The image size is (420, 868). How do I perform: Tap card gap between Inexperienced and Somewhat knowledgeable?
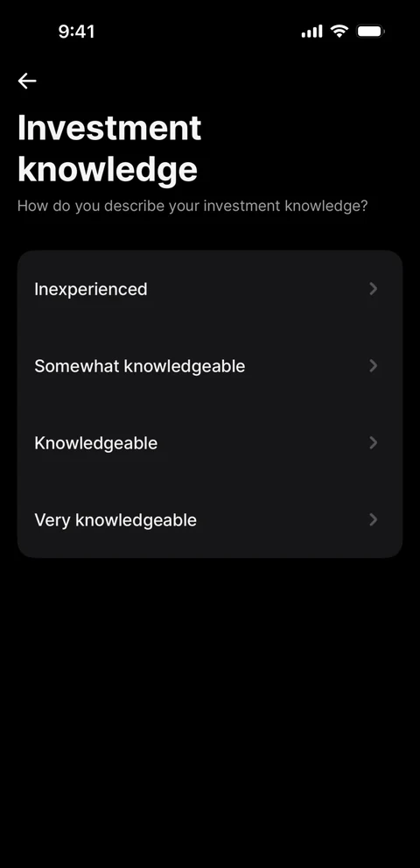point(210,328)
